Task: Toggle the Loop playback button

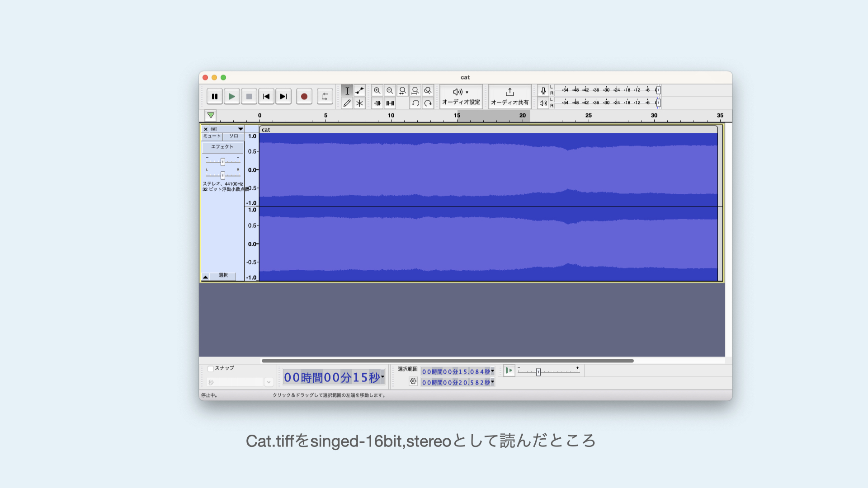Action: click(325, 96)
